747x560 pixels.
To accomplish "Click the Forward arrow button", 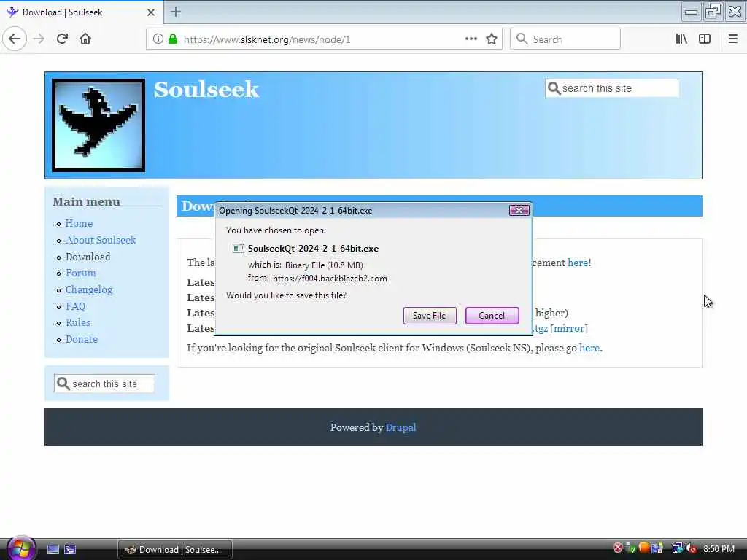I will [x=39, y=39].
